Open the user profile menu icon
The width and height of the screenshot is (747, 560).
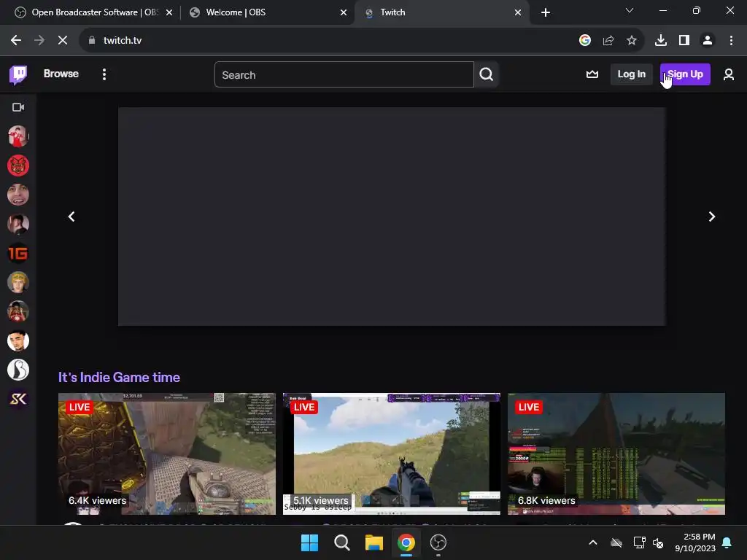(729, 74)
